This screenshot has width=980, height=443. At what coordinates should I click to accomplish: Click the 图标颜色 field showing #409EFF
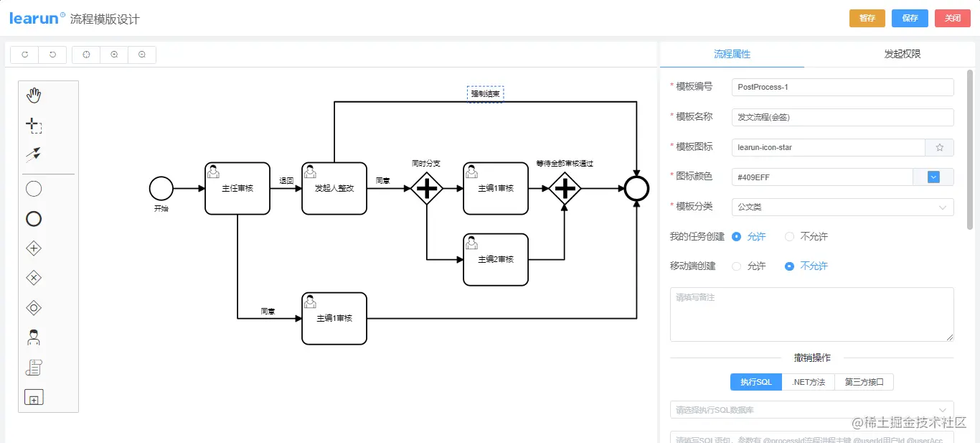pos(822,177)
